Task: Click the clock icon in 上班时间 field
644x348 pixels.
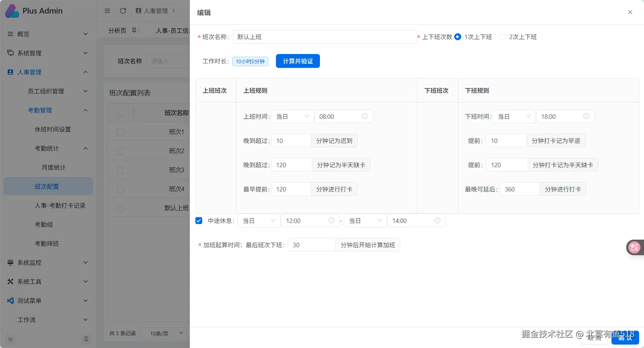Action: tap(365, 116)
